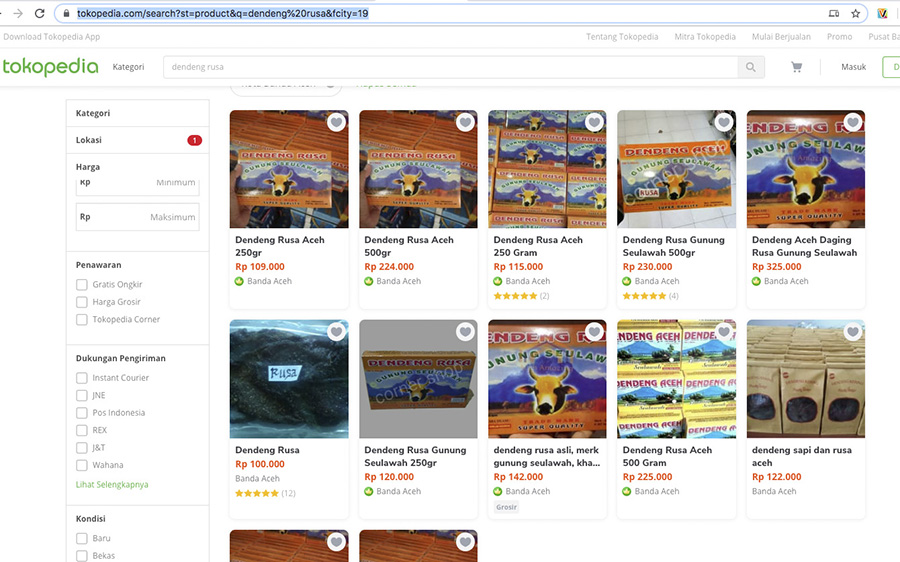This screenshot has height=562, width=900.
Task: Favorite the Dendeng Rusa Aceh 250 Gram item
Action: pyautogui.click(x=594, y=123)
